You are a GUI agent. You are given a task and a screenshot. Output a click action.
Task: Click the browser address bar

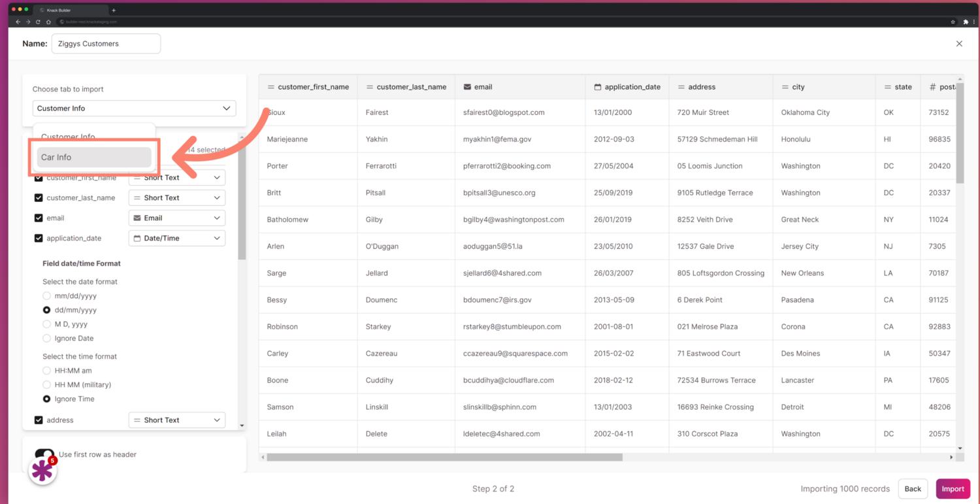502,22
